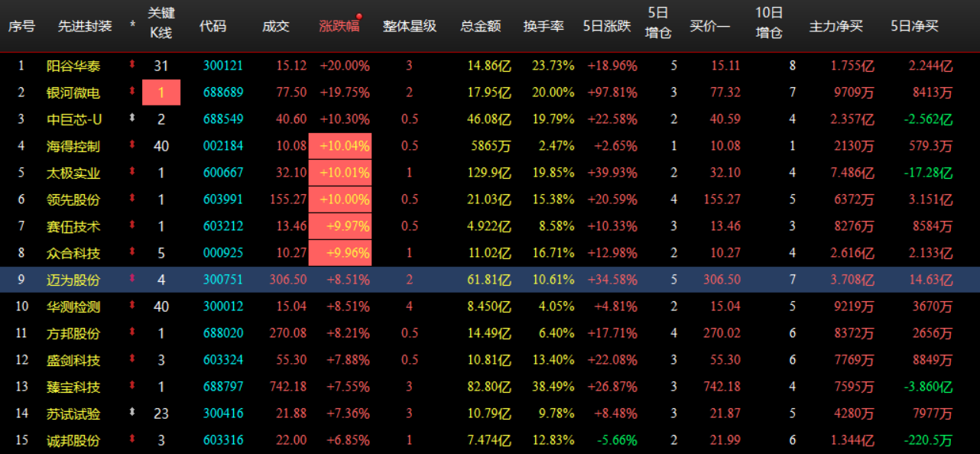Sort by 主力净买 column header

836,26
